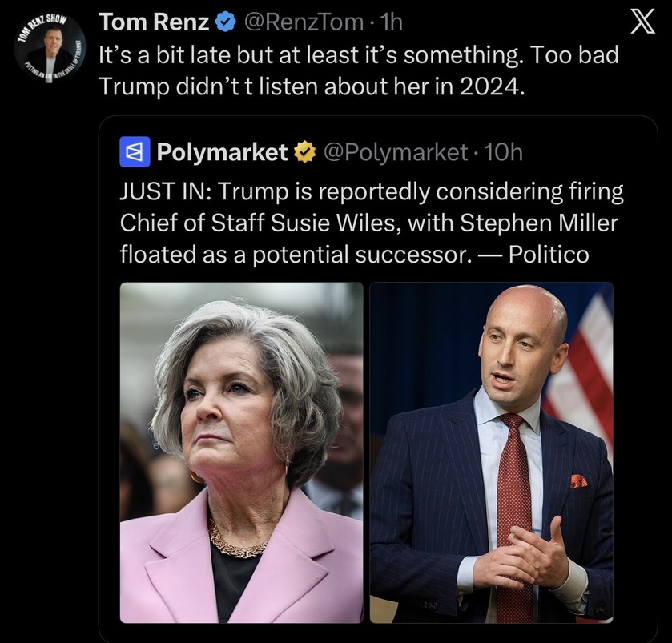Click the blue verified badge beside Tom Renz
The width and height of the screenshot is (672, 643).
coord(225,22)
